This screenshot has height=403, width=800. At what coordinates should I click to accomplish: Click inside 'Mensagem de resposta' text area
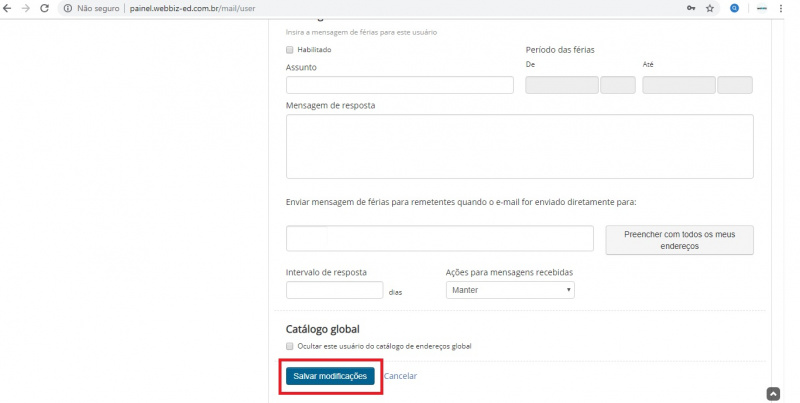(x=519, y=146)
